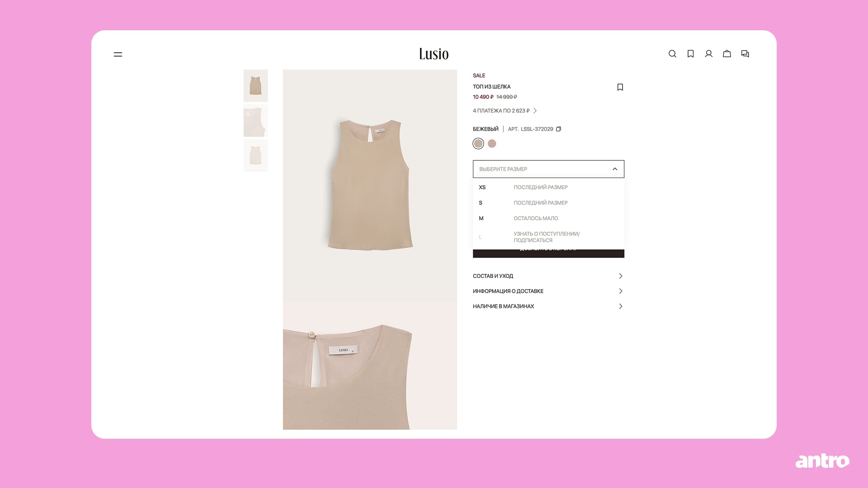868x488 pixels.
Task: Bookmark the silk top product
Action: click(620, 87)
